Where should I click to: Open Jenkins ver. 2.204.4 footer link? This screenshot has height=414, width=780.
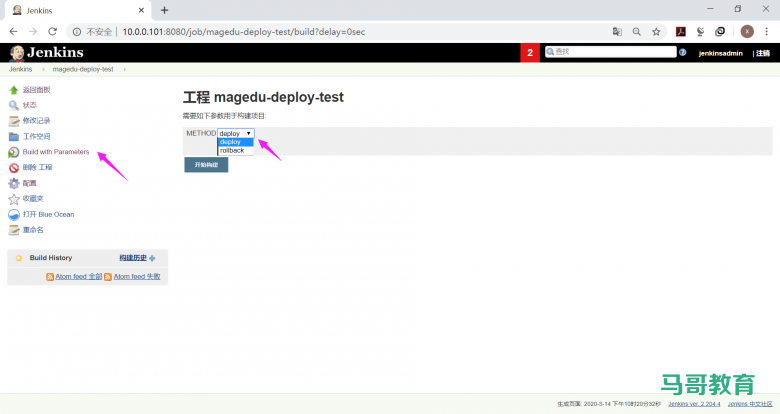(x=694, y=404)
